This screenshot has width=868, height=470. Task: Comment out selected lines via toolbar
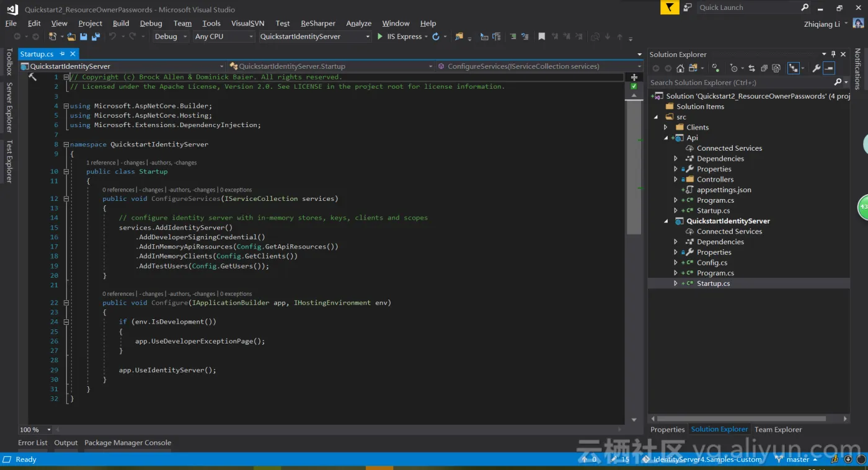pos(513,37)
